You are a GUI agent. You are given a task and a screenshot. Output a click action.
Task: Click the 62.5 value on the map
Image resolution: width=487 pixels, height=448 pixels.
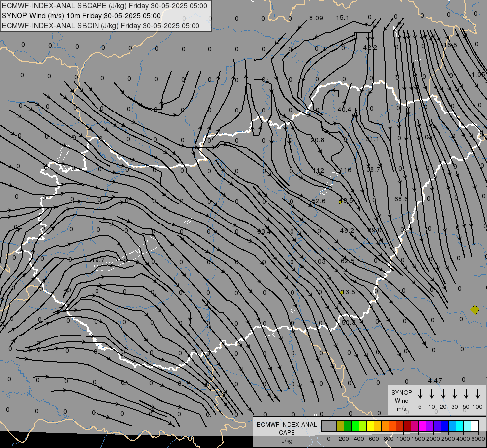click(x=348, y=261)
